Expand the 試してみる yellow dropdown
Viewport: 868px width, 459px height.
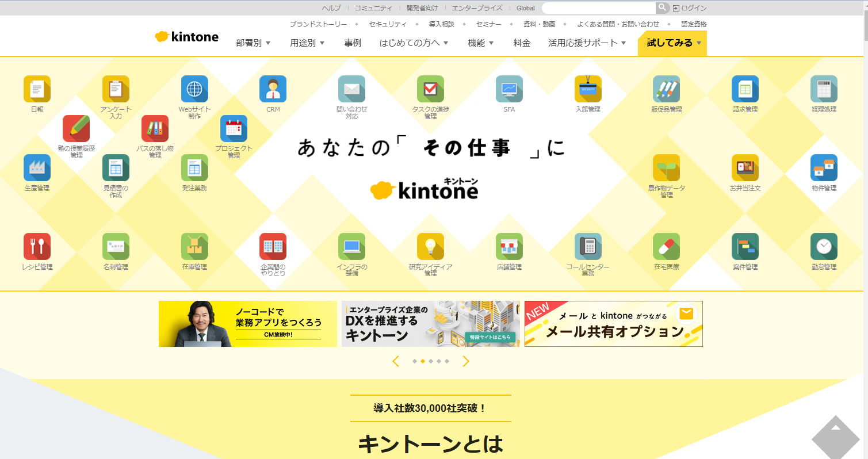672,43
